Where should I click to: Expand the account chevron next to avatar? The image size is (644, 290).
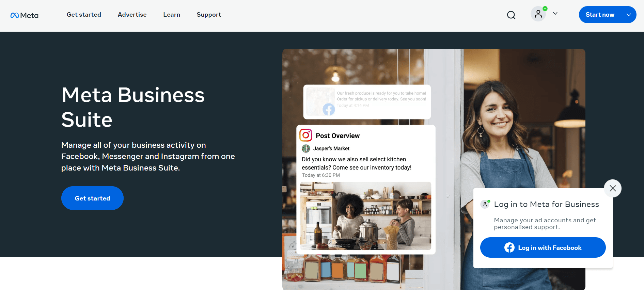click(x=555, y=14)
